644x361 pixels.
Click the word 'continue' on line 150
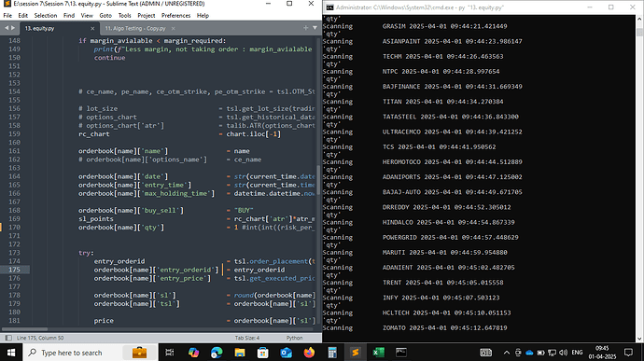[x=109, y=58]
